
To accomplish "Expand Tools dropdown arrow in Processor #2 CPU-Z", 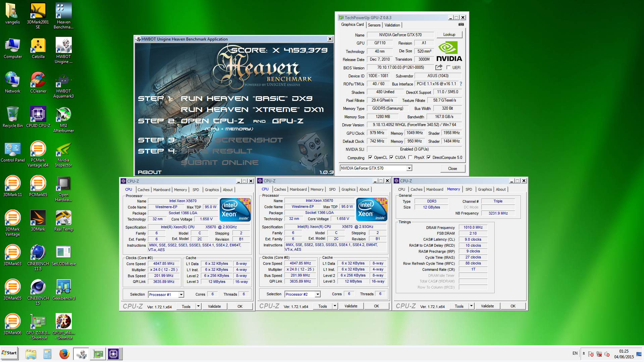I will coord(335,306).
